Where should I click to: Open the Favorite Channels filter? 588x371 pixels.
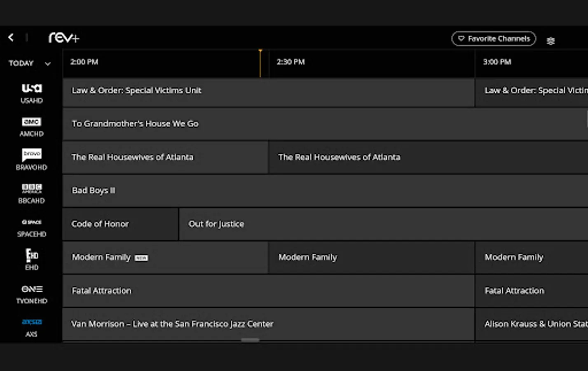click(x=494, y=39)
